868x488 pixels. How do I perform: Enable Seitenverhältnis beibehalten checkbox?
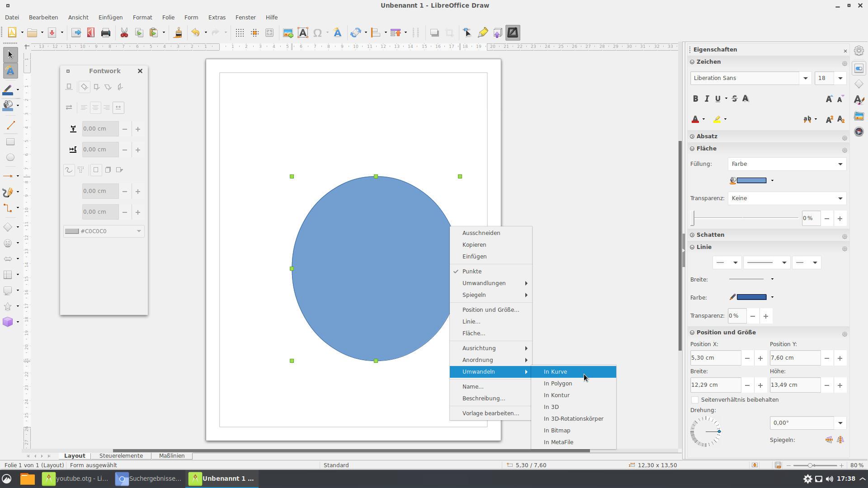tap(695, 400)
